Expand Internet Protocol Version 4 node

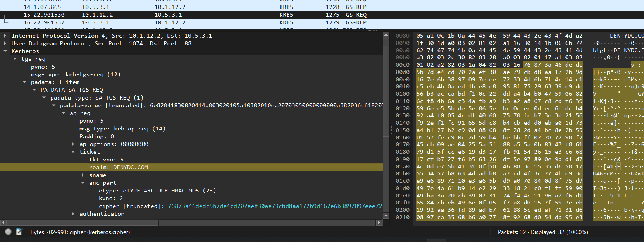click(x=5, y=36)
